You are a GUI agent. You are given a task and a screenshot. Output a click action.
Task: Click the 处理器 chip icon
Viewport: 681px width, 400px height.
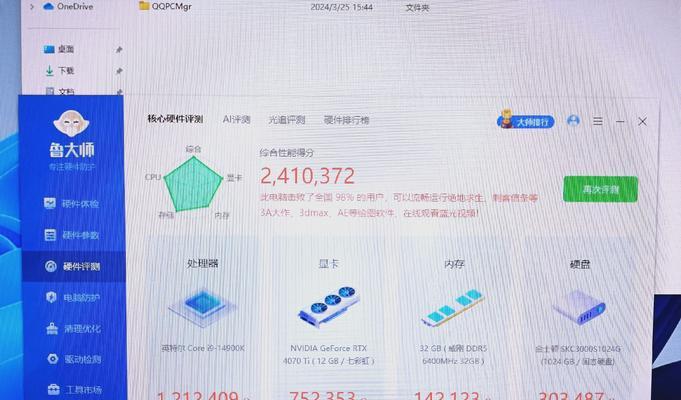pyautogui.click(x=202, y=306)
